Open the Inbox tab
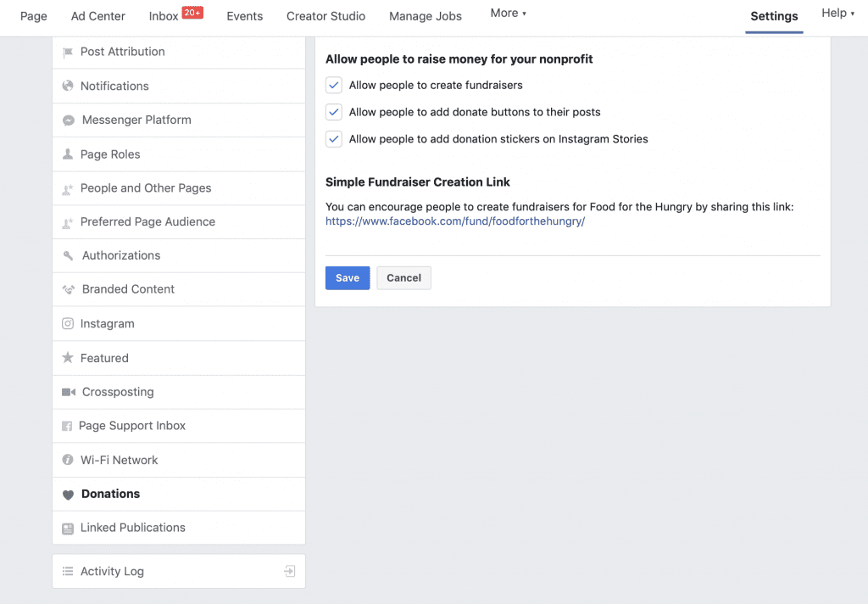868x604 pixels. pos(164,17)
